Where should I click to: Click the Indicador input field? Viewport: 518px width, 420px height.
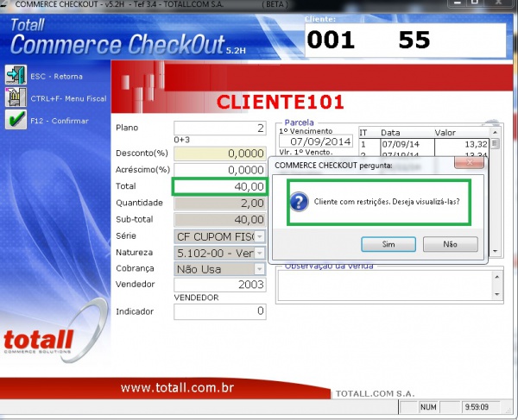click(220, 311)
